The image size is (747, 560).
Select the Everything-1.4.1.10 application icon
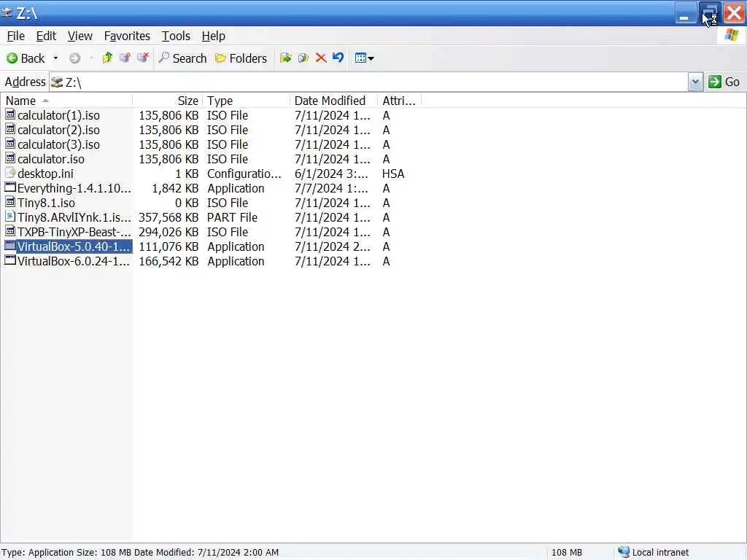pos(10,187)
